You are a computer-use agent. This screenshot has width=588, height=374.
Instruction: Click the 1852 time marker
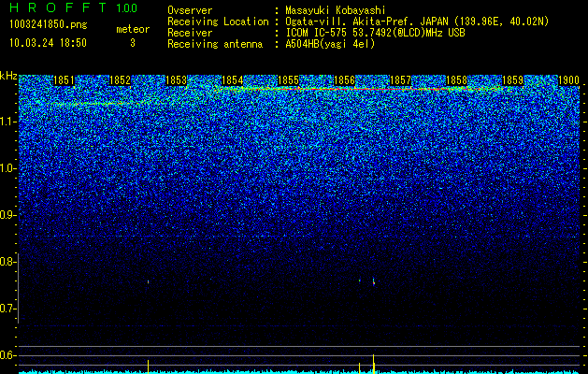point(120,80)
